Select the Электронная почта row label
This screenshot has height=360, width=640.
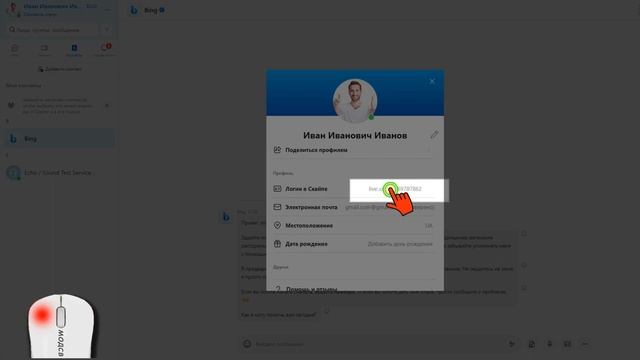[x=311, y=207]
